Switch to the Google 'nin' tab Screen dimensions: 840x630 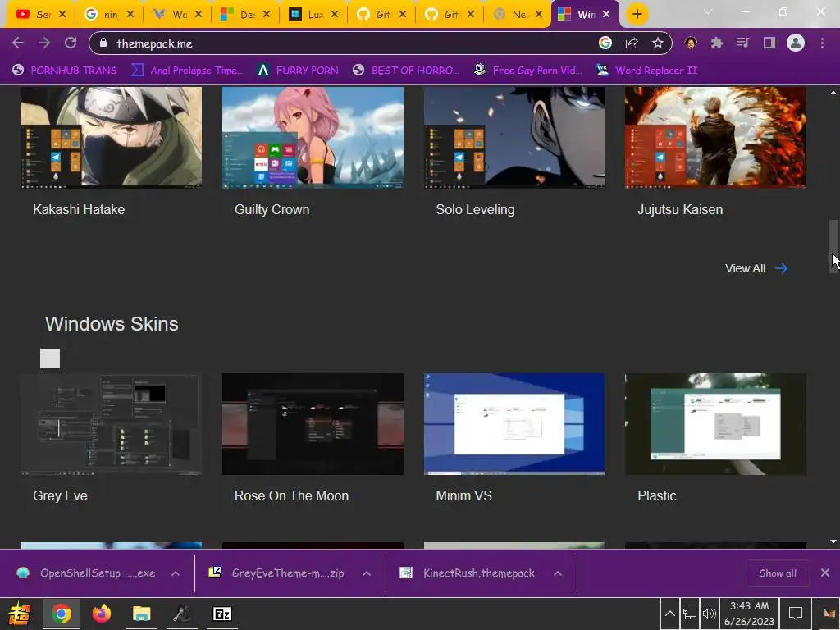coord(109,15)
